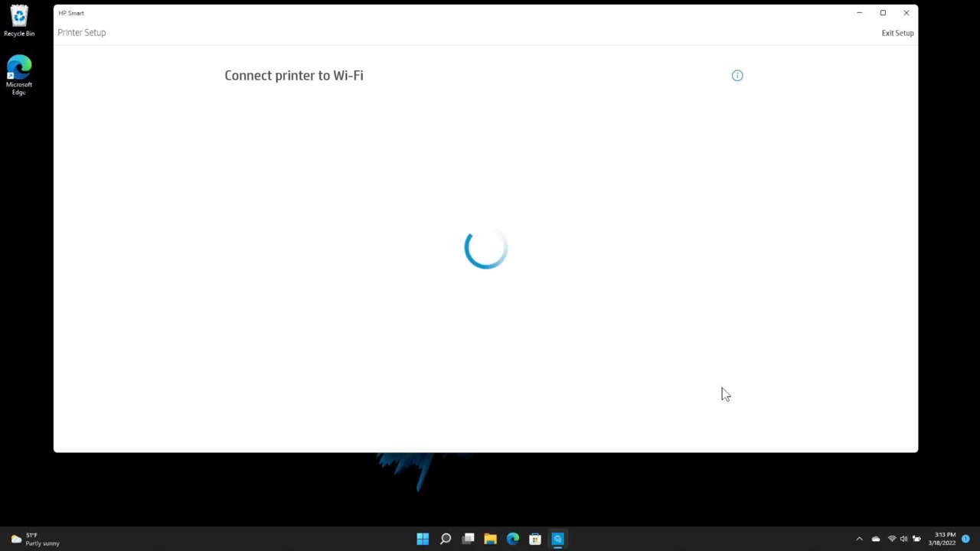Check OneDrive status in system tray
980x551 pixels.
[x=876, y=539]
